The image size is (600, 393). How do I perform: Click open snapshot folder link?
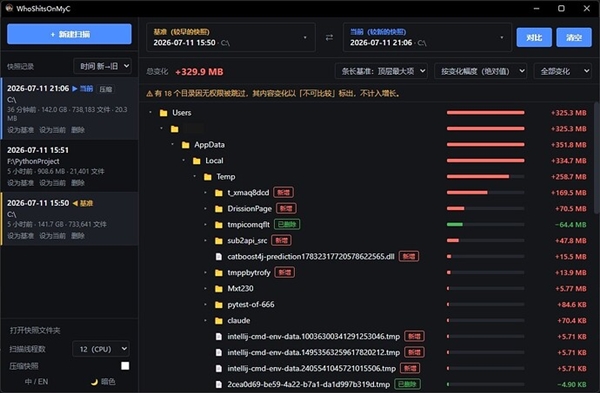(35, 330)
